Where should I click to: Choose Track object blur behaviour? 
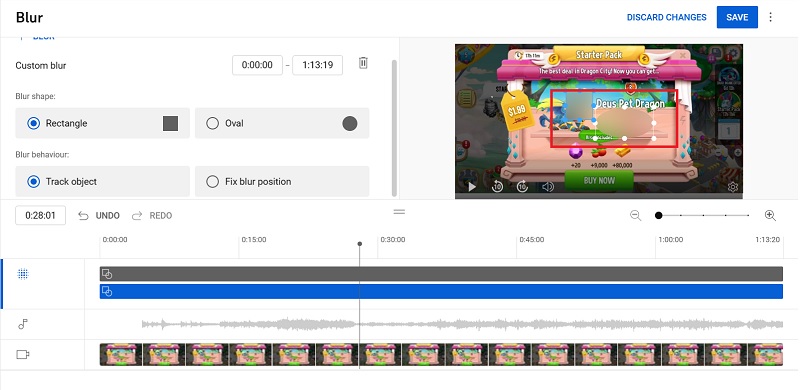click(103, 181)
